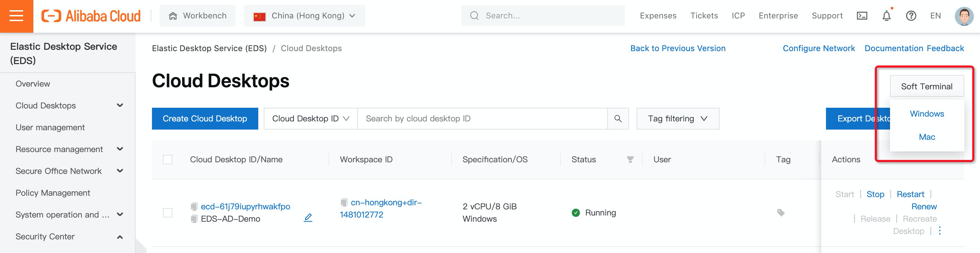The width and height of the screenshot is (980, 253).
Task: Open the Status column filter funnel
Action: pos(630,160)
